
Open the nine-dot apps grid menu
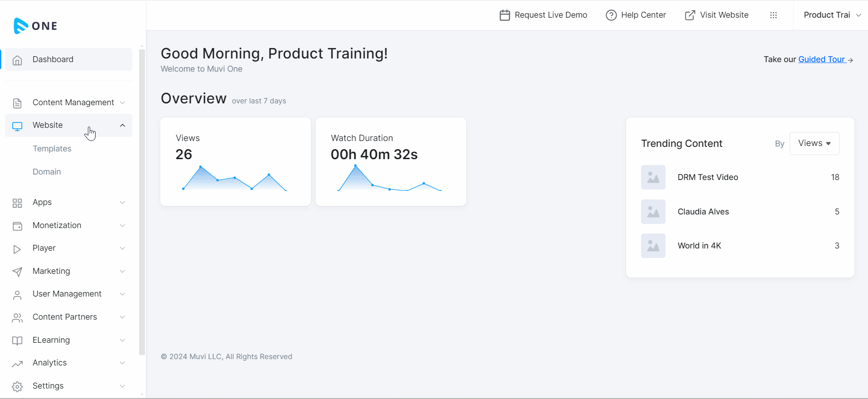pyautogui.click(x=773, y=15)
